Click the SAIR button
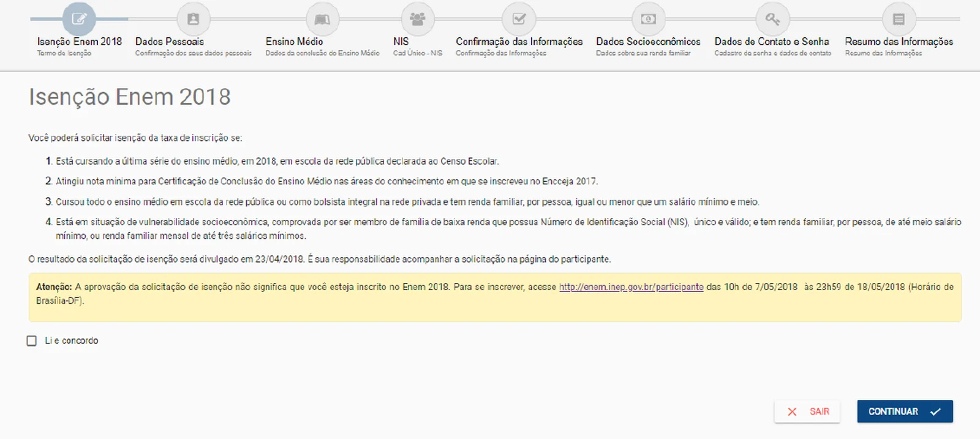The height and width of the screenshot is (439, 980). click(x=807, y=411)
